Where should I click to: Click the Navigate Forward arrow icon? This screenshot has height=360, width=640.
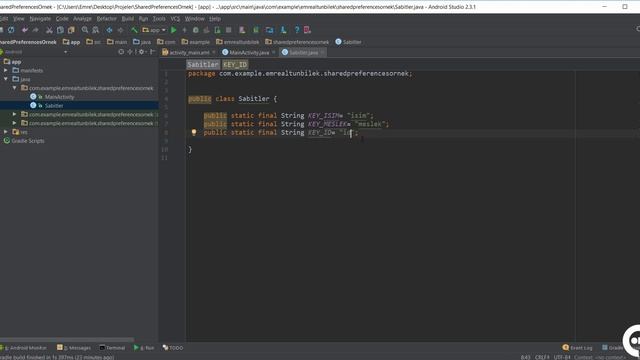click(120, 30)
